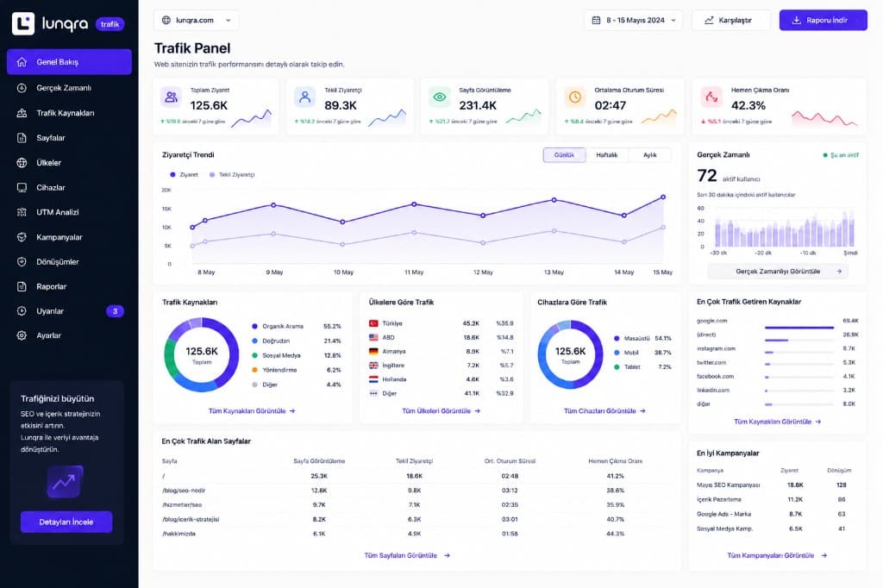883x588 pixels.
Task: Click the Uyarılar alert icon
Action: tap(22, 311)
